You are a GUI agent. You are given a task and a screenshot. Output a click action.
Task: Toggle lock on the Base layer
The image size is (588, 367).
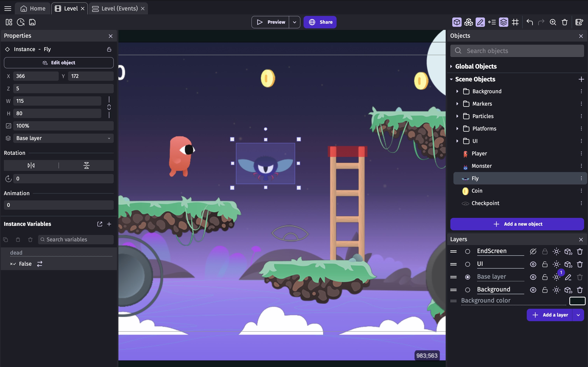tap(545, 277)
